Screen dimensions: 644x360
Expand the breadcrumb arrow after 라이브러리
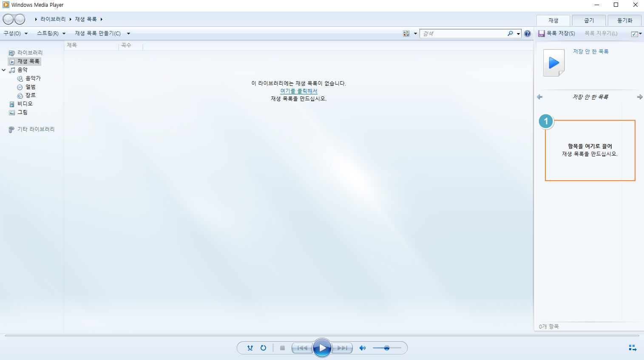[x=70, y=19]
